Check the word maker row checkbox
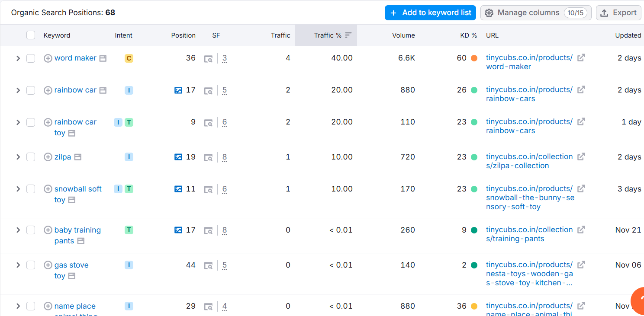This screenshot has width=644, height=316. click(x=31, y=58)
